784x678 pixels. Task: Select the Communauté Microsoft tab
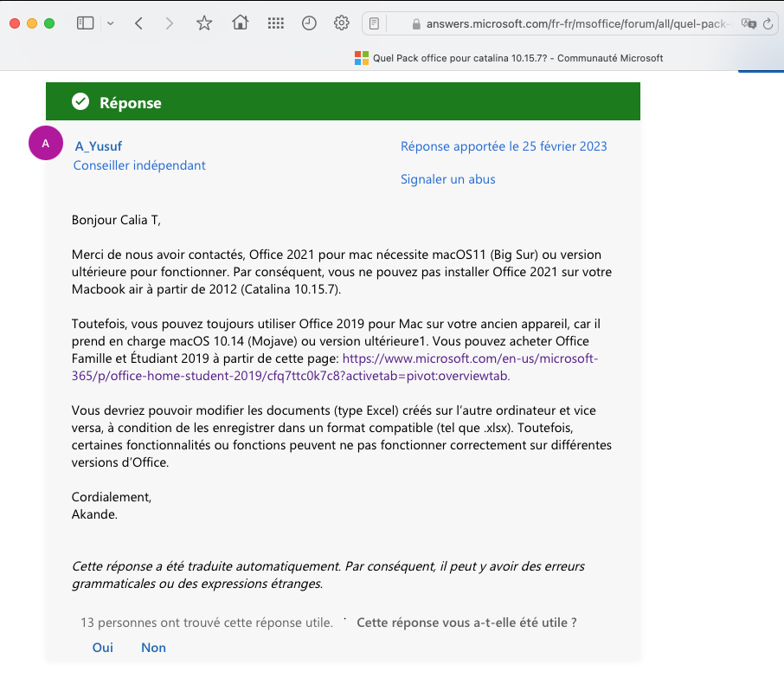(x=509, y=58)
